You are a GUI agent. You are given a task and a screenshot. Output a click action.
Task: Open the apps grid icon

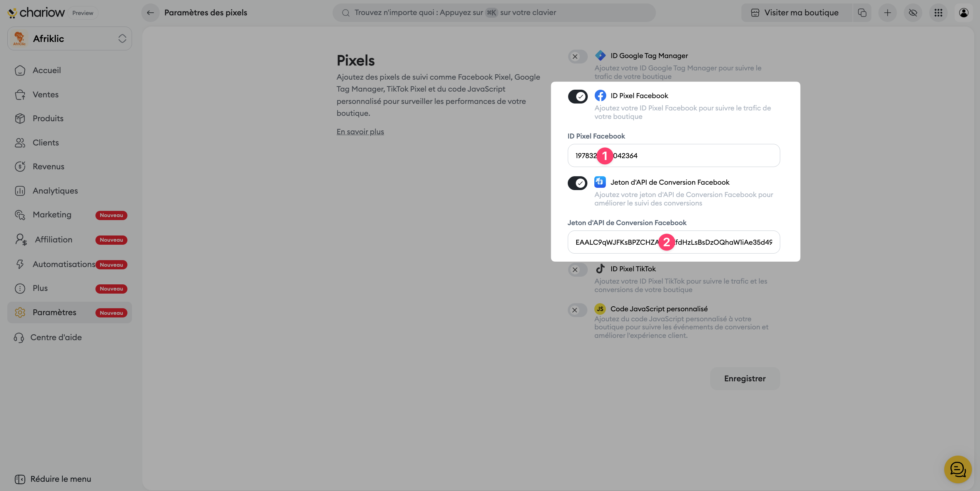point(938,13)
